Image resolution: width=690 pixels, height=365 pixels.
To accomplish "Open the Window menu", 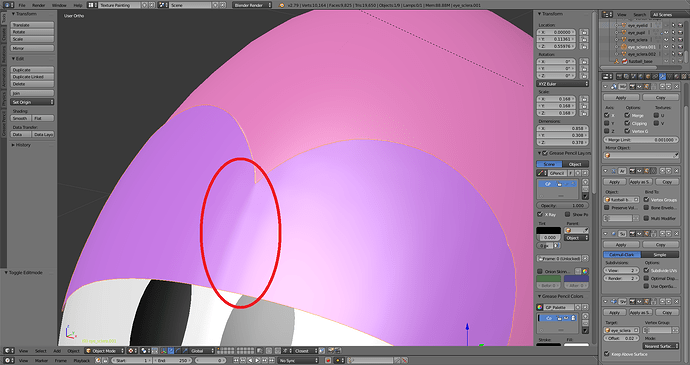I will pos(59,5).
